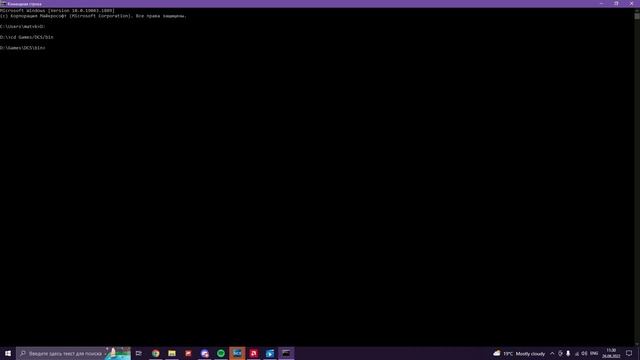Viewport: 640px width, 360px height.
Task: Click the 'cd Games/DCS/bin' command line
Action: (x=27, y=37)
